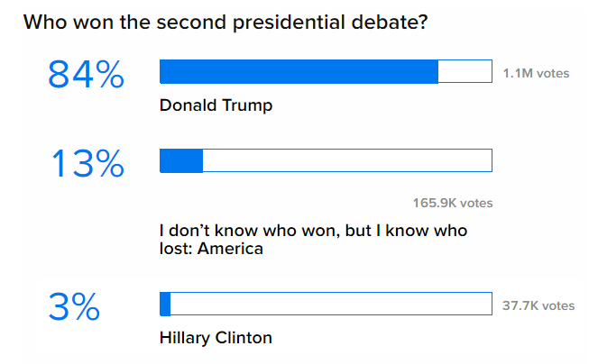Click the 1.1M votes count
The height and width of the screenshot is (364, 598).
[536, 73]
